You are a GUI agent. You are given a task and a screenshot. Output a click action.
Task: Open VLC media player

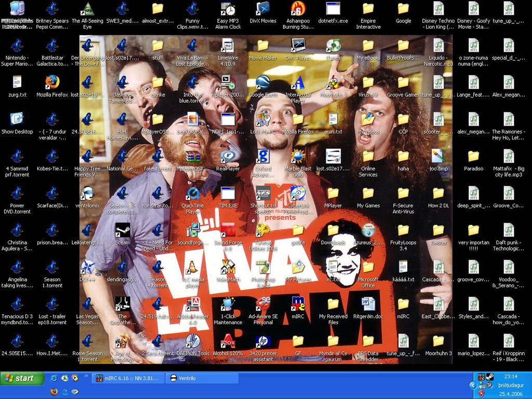click(193, 274)
